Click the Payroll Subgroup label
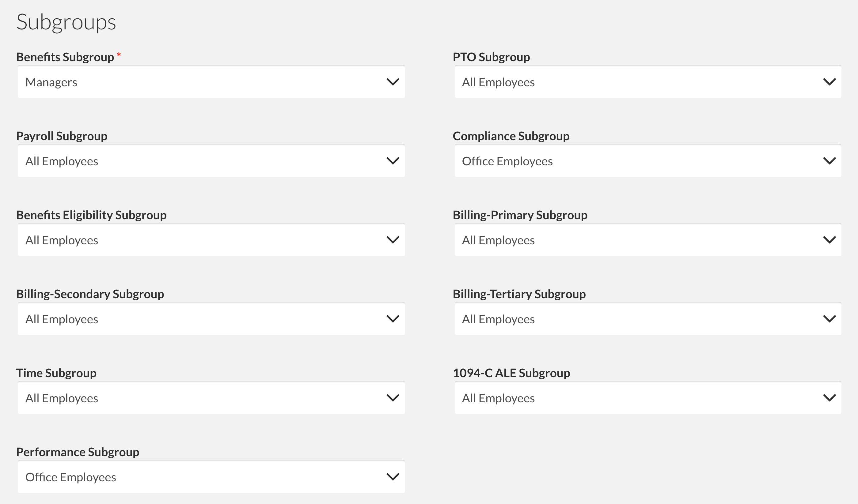 coord(62,136)
